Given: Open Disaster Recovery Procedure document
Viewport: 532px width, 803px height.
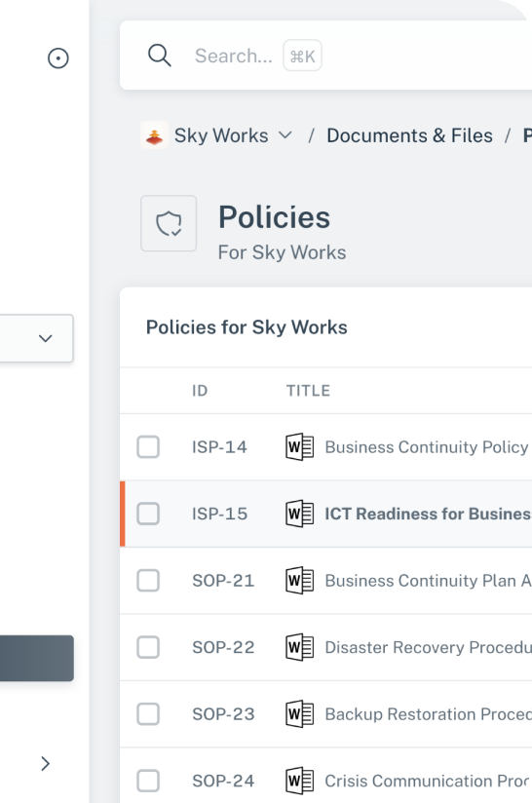Looking at the screenshot, I should coord(428,647).
